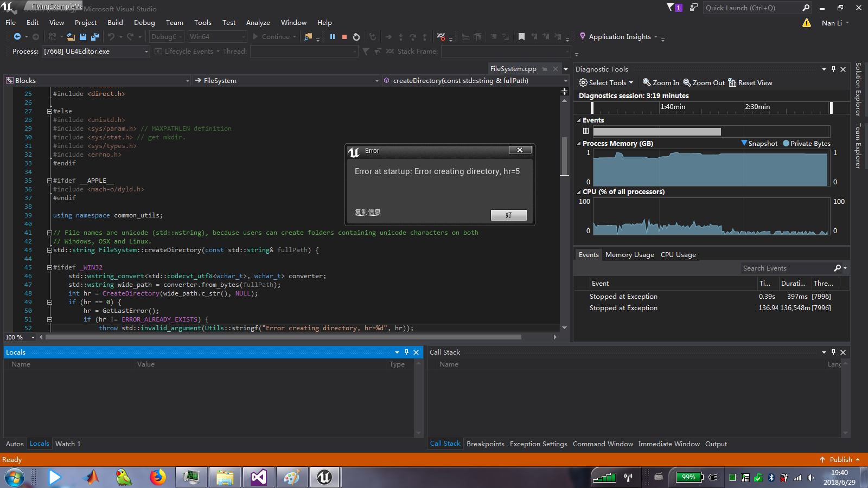The height and width of the screenshot is (488, 868).
Task: Click the 好 button in Error dialog
Action: 508,215
